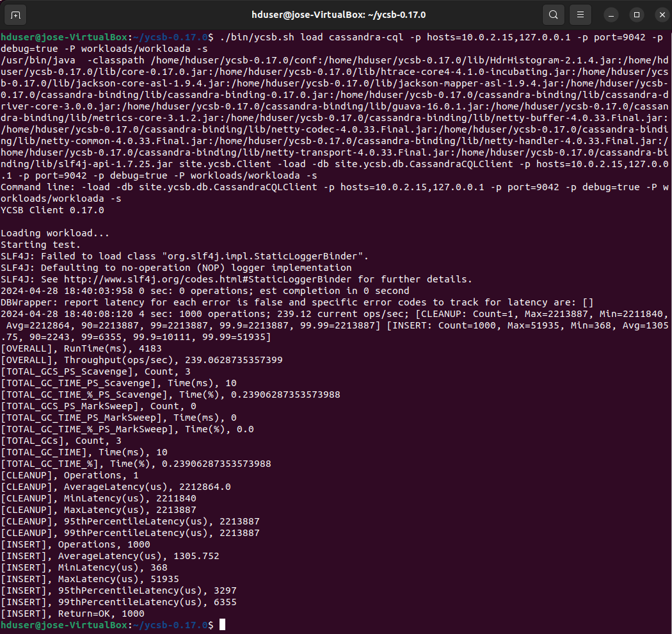672x634 pixels.
Task: Click 'SLF4J: Failed to load class' line
Action: 185,257
